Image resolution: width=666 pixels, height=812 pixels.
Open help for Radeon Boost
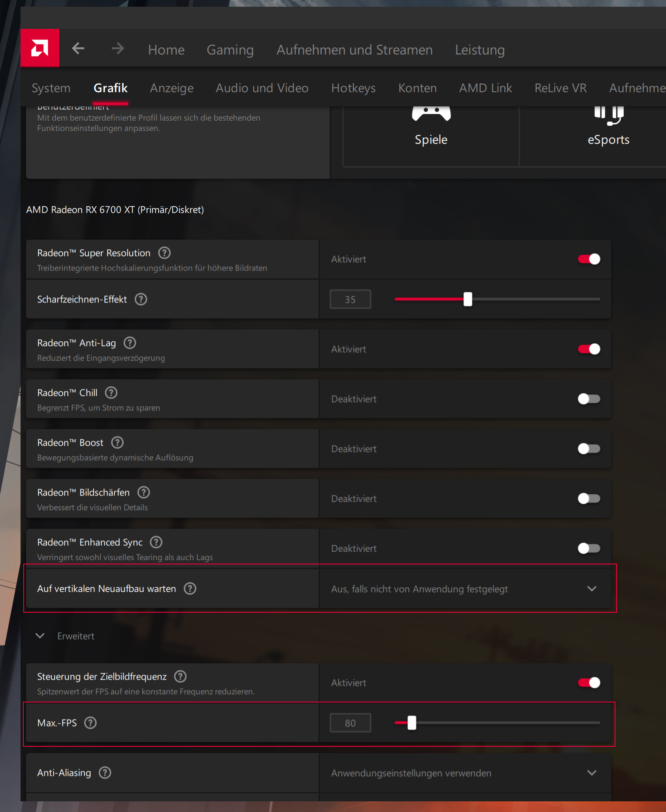pyautogui.click(x=117, y=443)
